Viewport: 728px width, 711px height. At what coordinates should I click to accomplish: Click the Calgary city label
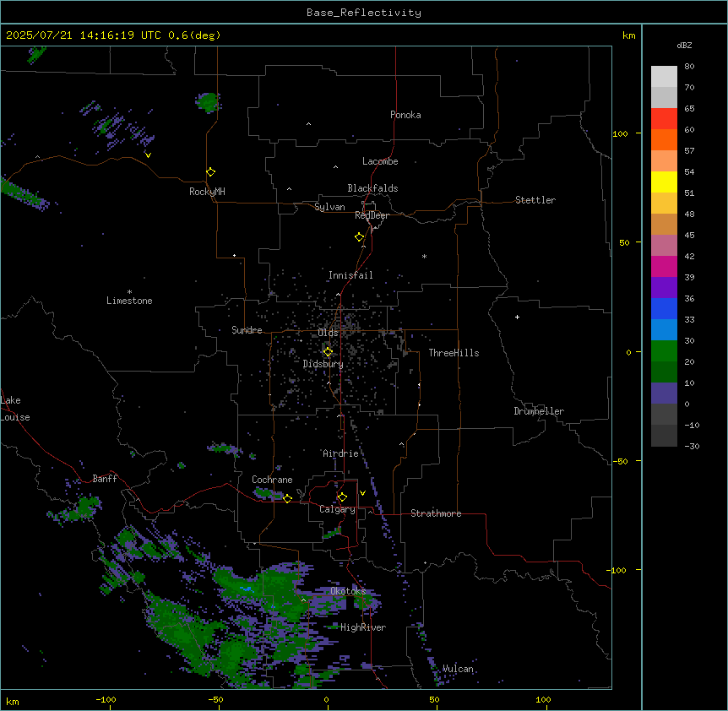(337, 509)
